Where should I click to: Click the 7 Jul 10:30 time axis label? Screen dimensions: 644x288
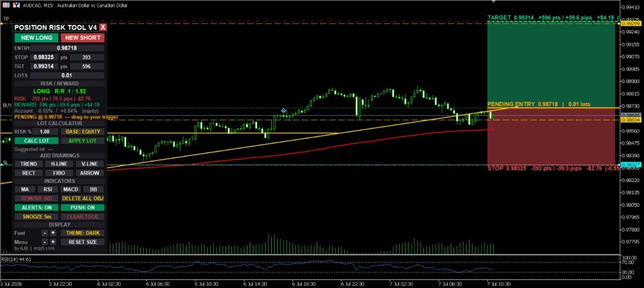click(498, 283)
